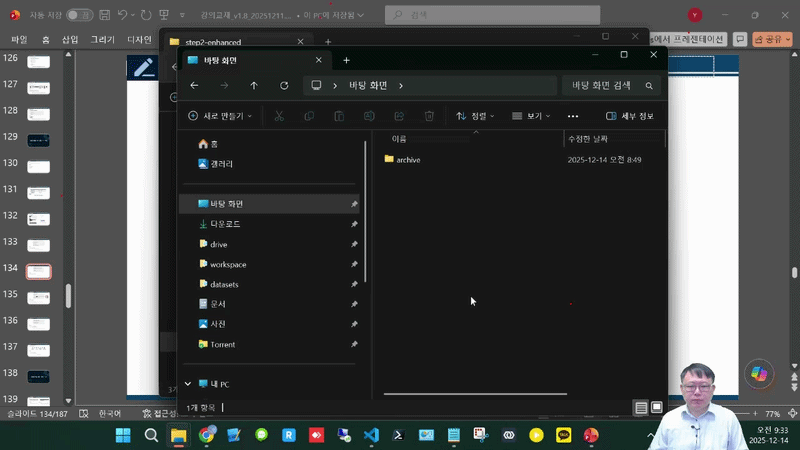
Task: Click the large icons view button
Action: 657,407
